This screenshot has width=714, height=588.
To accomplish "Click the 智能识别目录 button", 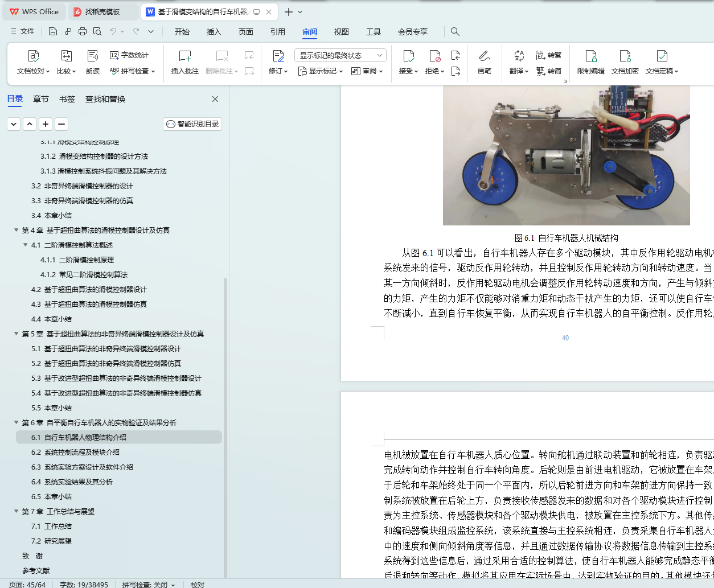I will click(x=192, y=124).
